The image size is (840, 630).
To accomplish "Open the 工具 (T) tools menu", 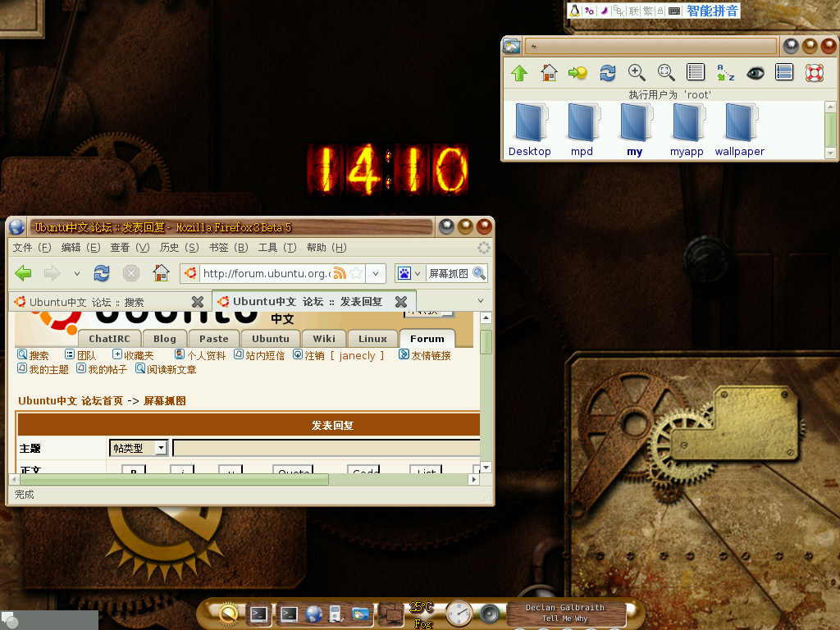I will (277, 248).
